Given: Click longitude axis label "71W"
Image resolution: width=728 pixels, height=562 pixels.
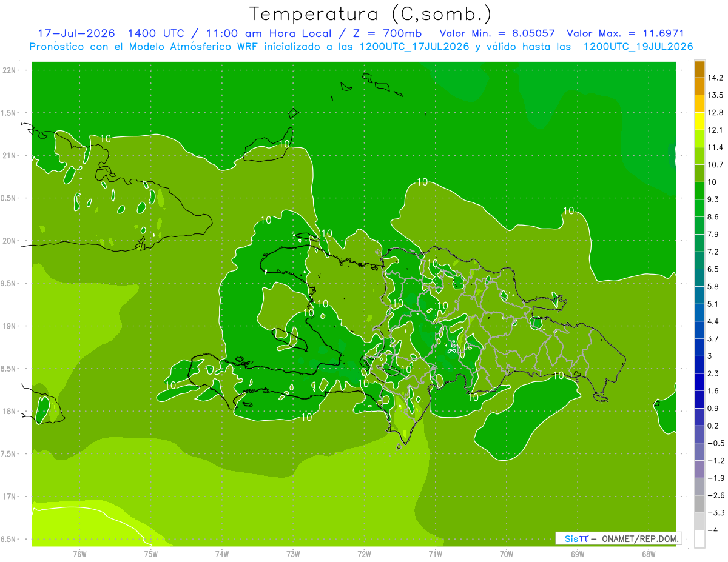Looking at the screenshot, I should point(435,554).
